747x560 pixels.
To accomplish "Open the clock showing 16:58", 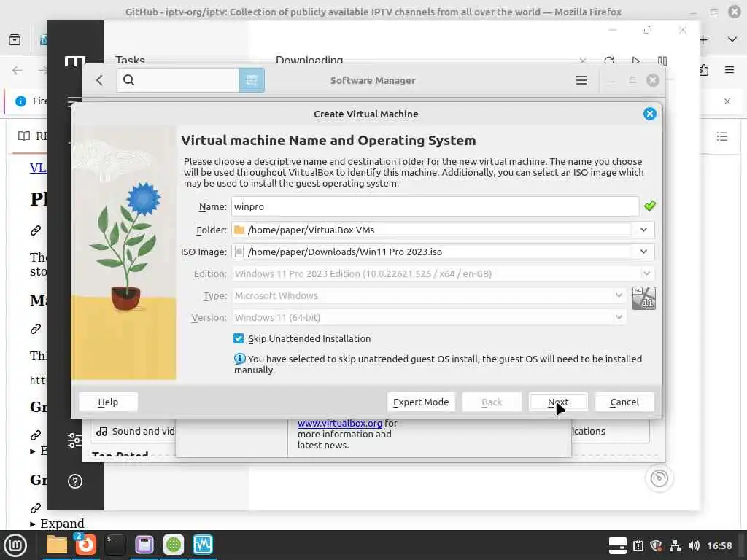I will coord(719,545).
